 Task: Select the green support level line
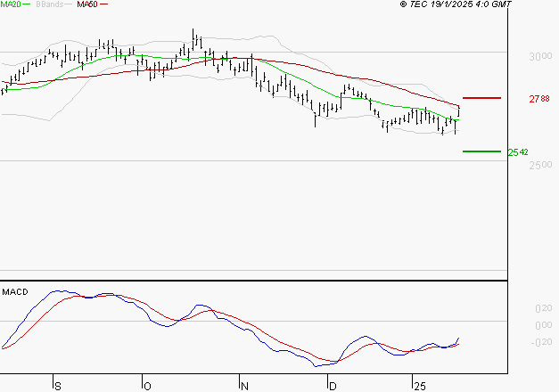(x=481, y=151)
